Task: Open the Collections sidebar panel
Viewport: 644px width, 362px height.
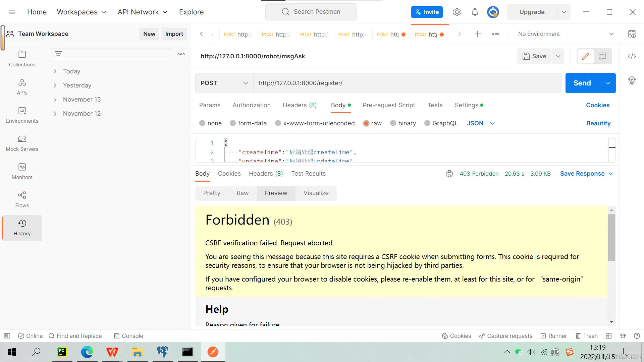Action: (x=22, y=59)
